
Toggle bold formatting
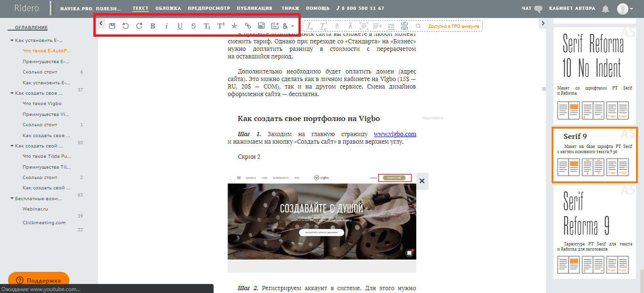pyautogui.click(x=153, y=26)
